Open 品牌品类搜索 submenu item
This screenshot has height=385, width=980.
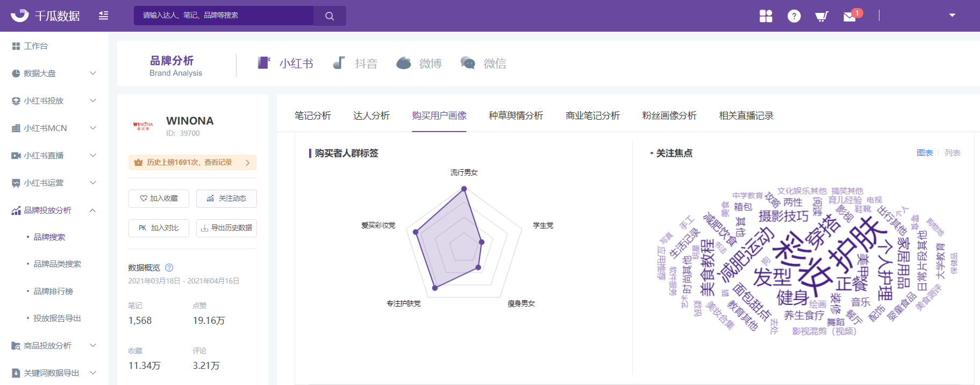click(58, 264)
